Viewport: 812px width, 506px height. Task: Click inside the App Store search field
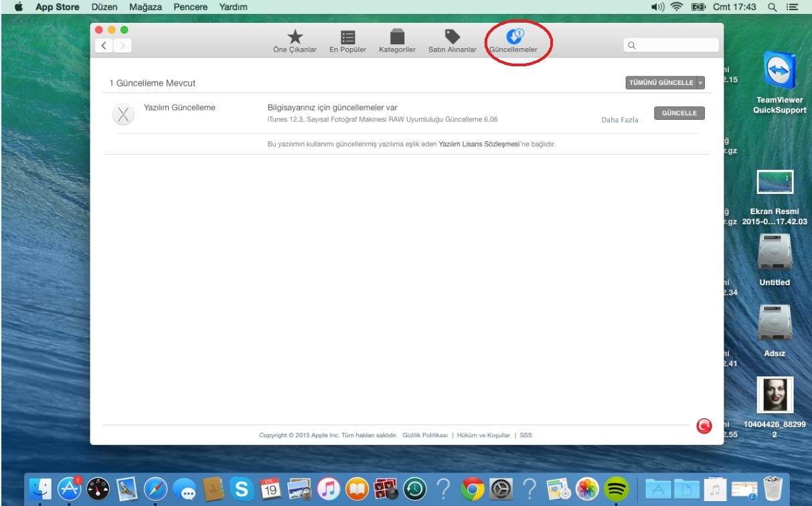[671, 45]
